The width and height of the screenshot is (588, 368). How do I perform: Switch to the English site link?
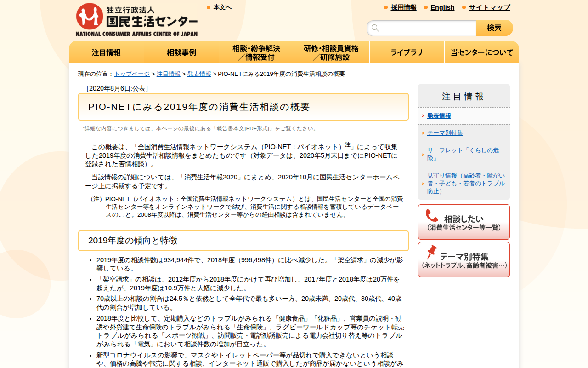pyautogui.click(x=442, y=7)
